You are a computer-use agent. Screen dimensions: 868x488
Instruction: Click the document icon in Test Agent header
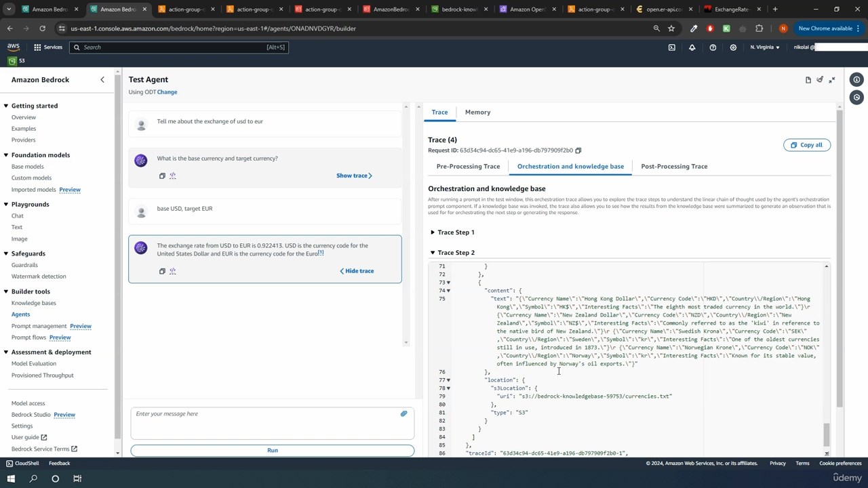[808, 80]
